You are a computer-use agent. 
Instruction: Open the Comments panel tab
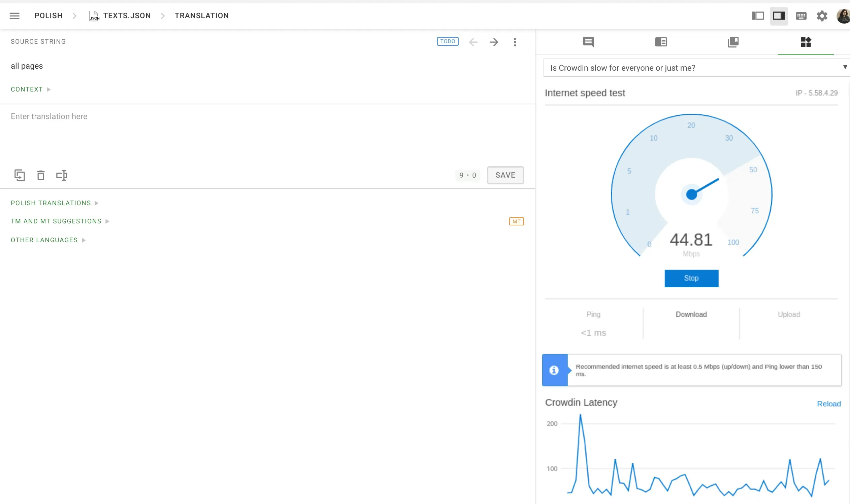[588, 42]
